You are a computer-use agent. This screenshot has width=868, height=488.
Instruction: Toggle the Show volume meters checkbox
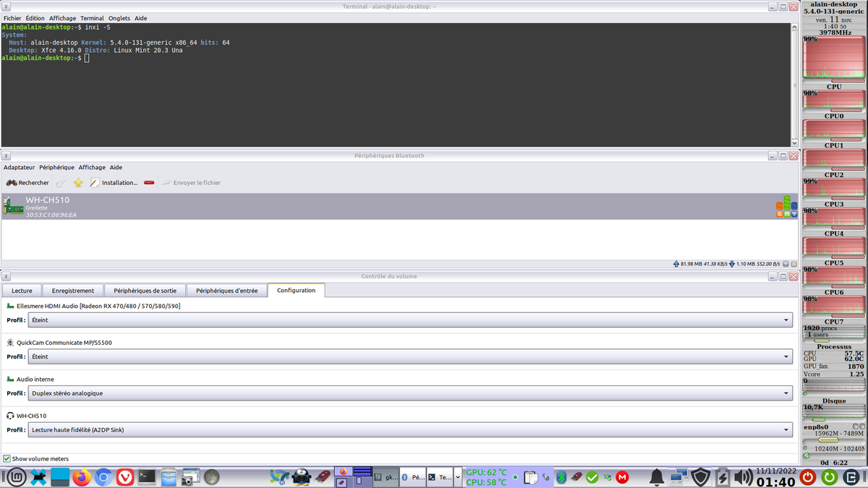click(7, 458)
